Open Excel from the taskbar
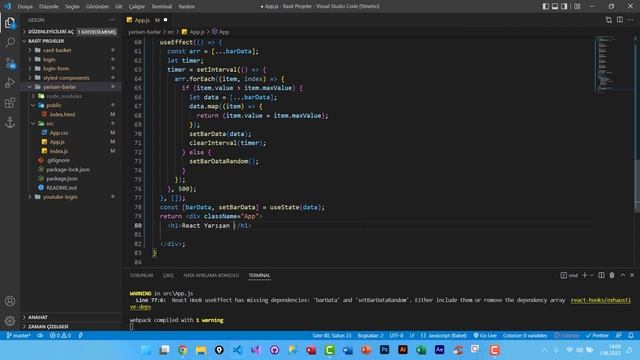This screenshot has height=360, width=640. (x=421, y=350)
